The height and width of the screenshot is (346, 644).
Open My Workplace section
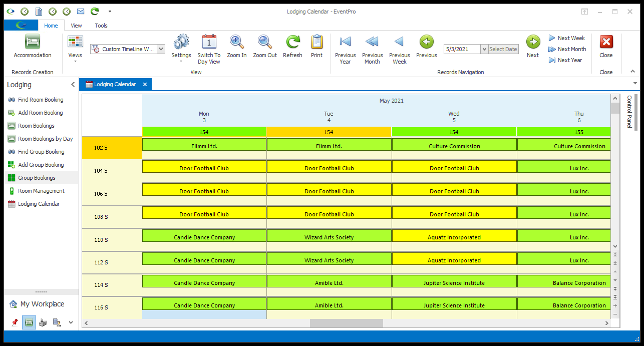41,304
